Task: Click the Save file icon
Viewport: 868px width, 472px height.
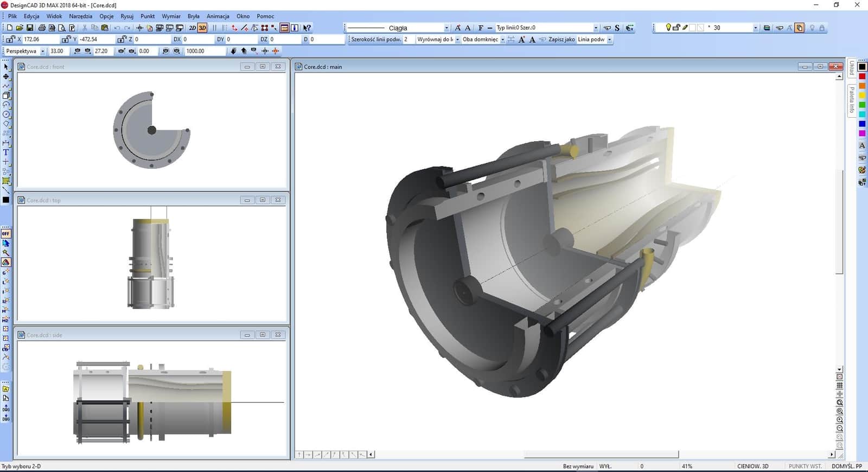Action: [30, 28]
